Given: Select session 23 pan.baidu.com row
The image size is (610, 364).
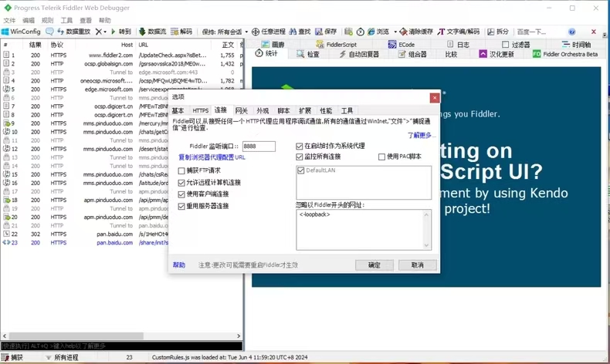Looking at the screenshot, I should click(121, 243).
